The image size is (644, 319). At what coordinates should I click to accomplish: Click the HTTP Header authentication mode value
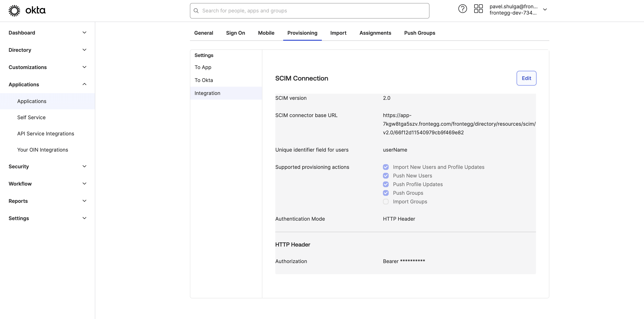point(399,219)
